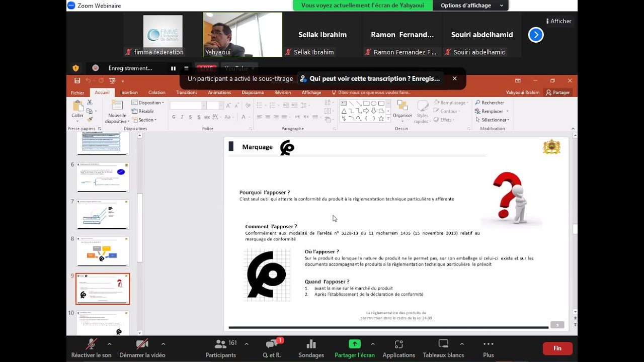Open Options d'affichage dropdown in Zoom

[472, 6]
